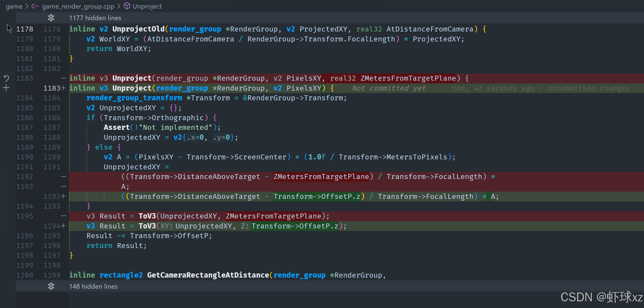Click the 'Not committed yet' blame annotation
Screen dimensions: 644x308
[389, 88]
